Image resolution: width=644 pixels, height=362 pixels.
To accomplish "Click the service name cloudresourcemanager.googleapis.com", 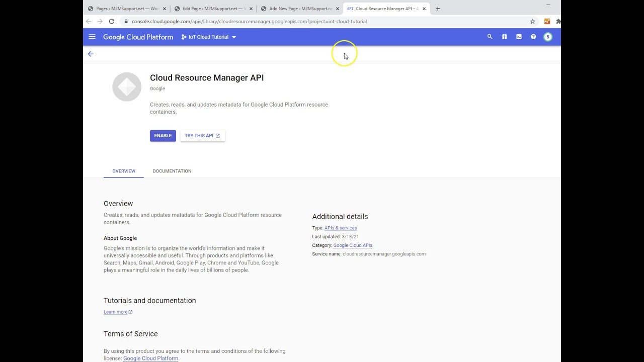I will click(384, 254).
